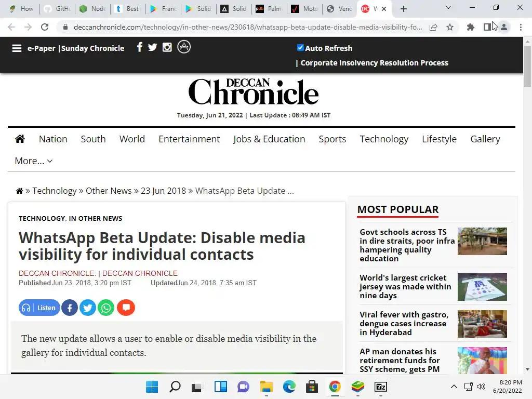Share article on Twitter via the round icon
Image resolution: width=532 pixels, height=399 pixels.
coord(87,308)
